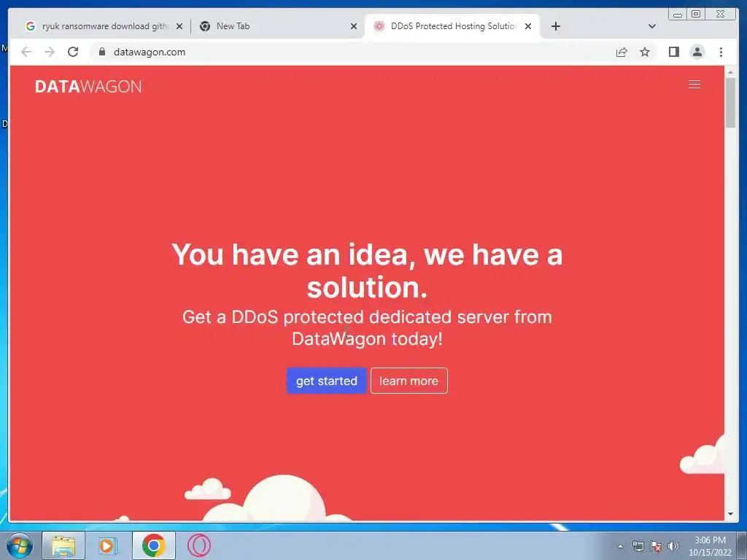747x560 pixels.
Task: Click the Show desktop strip
Action: point(741,546)
